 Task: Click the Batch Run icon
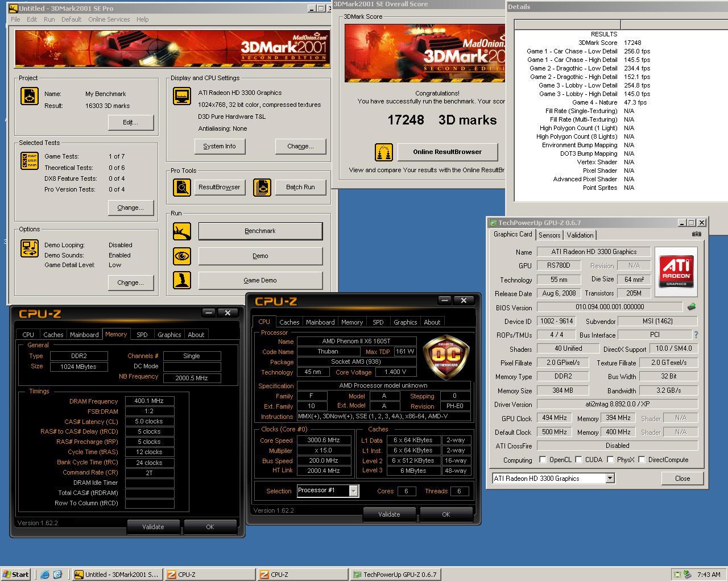[x=262, y=187]
